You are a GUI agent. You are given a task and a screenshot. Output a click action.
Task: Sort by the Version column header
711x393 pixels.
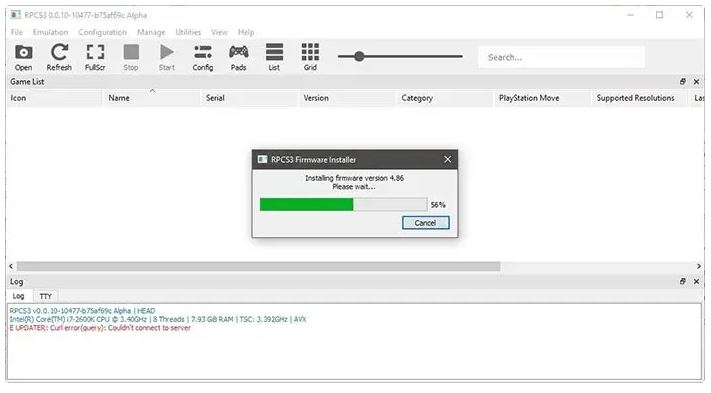[x=348, y=98]
